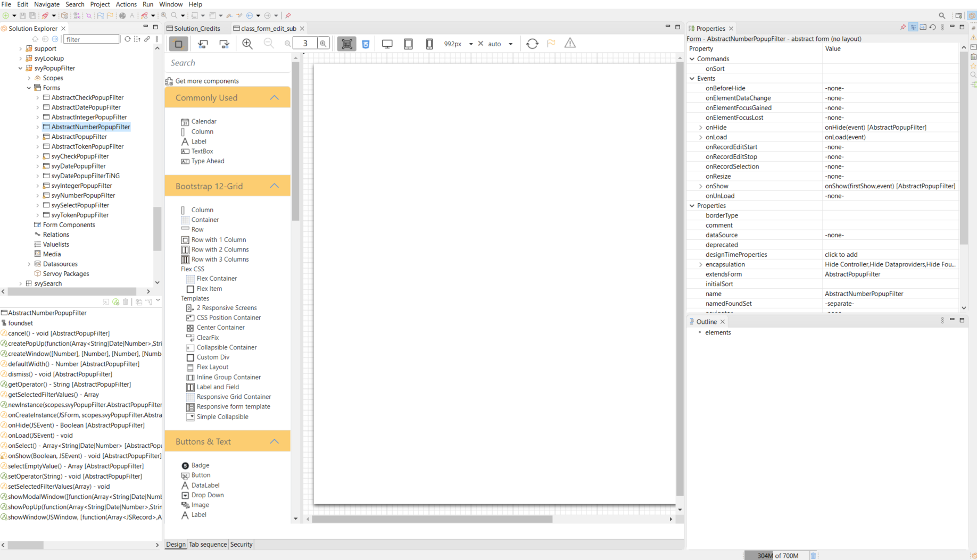Screen dimensions: 977x560
Task: Click the home icon in Solution Explorer toolbar
Action: (x=35, y=39)
